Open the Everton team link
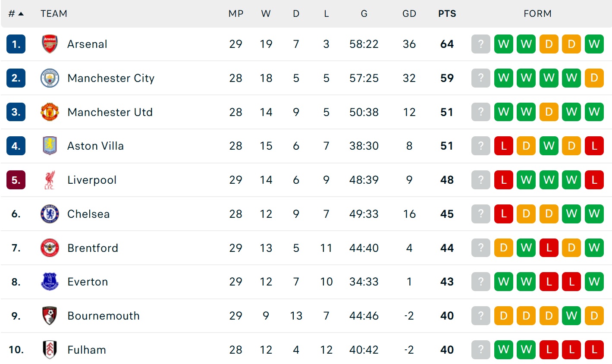Screen dimensions: 612x364 [88, 282]
